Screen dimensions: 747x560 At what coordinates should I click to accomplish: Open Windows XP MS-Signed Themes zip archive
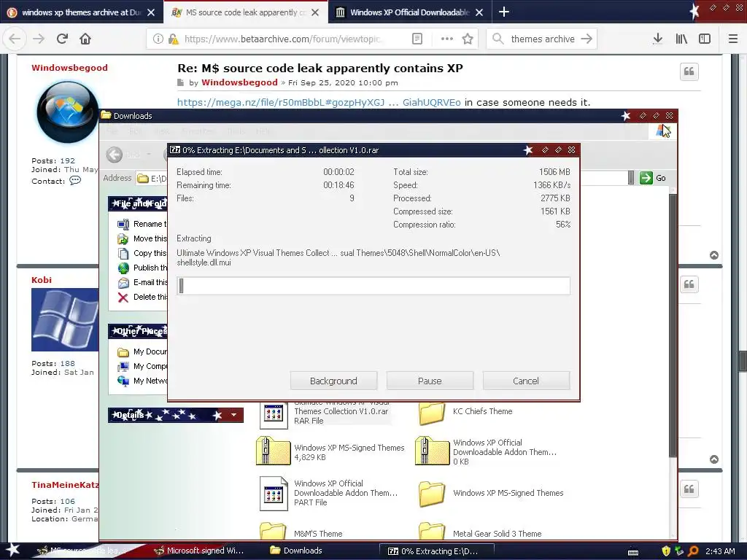(330, 451)
